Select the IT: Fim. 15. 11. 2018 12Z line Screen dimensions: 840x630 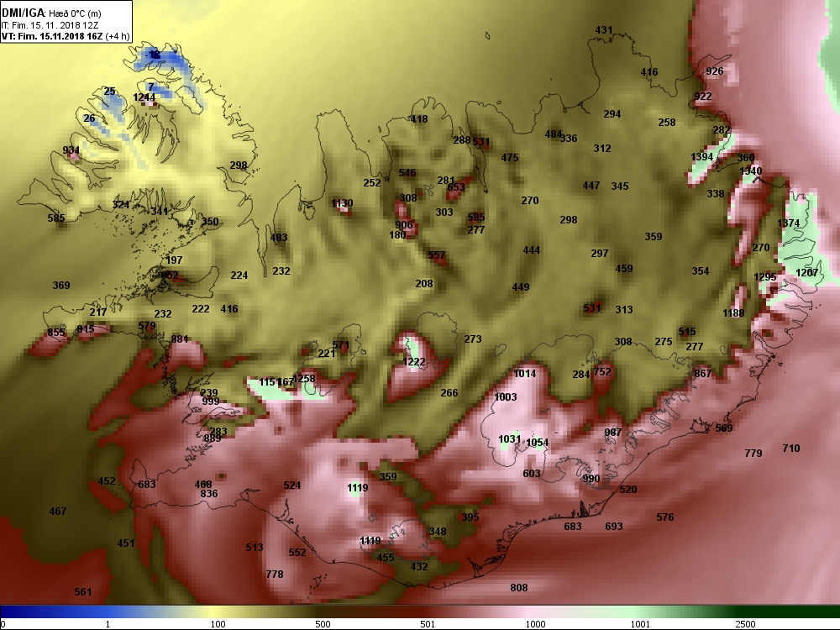[50, 25]
